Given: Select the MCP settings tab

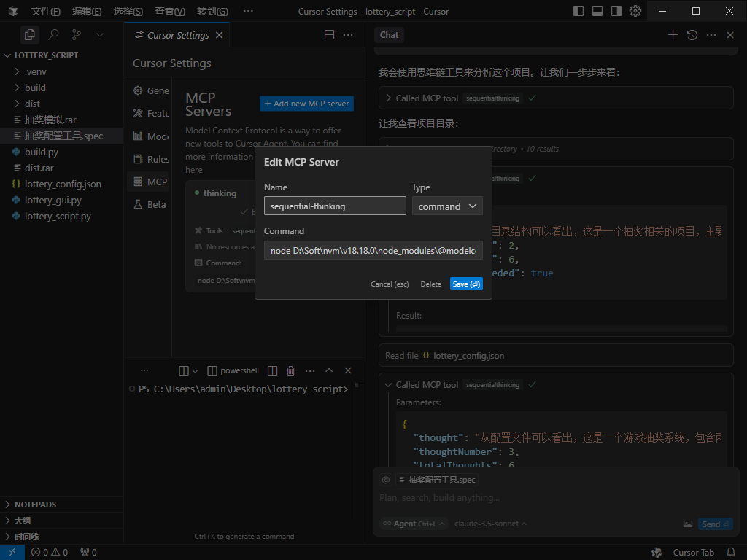Looking at the screenshot, I should [x=150, y=182].
